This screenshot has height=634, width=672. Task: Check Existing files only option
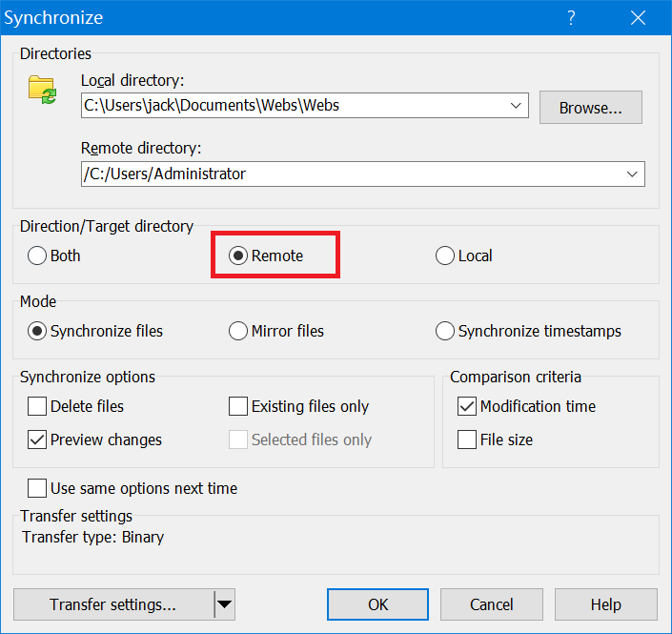(x=238, y=406)
